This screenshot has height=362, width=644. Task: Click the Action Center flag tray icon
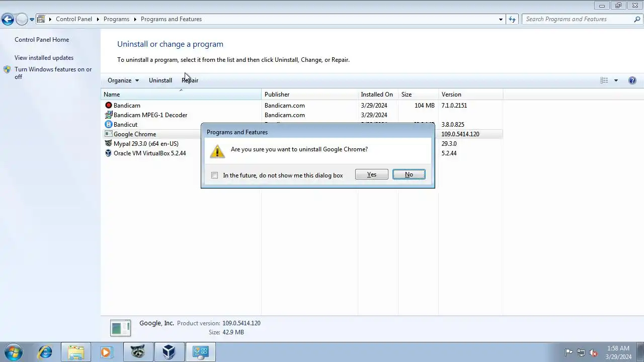[569, 352]
